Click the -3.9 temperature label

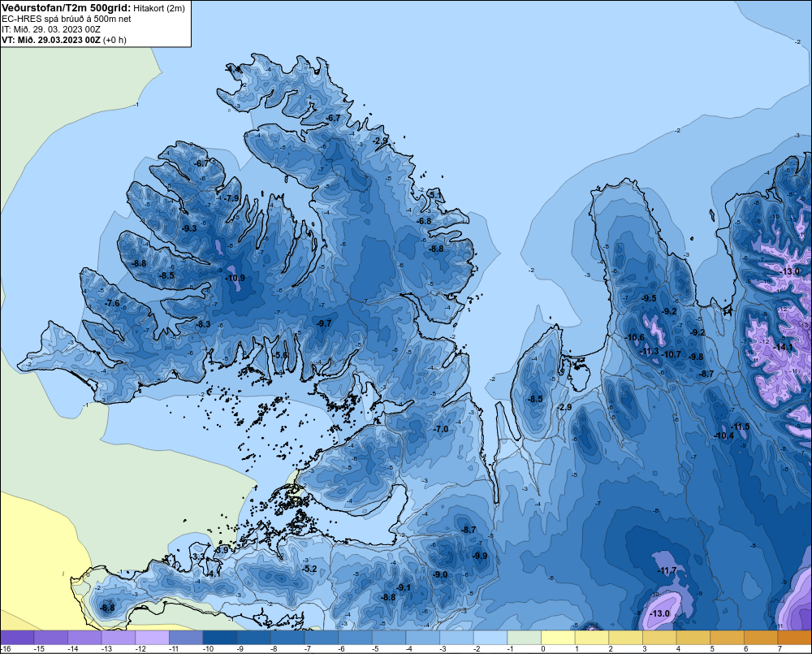click(x=221, y=549)
